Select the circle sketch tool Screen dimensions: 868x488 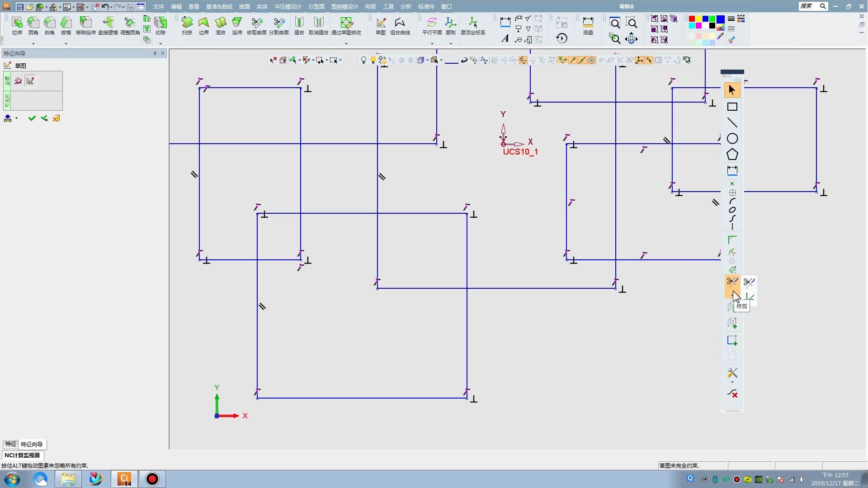[732, 139]
